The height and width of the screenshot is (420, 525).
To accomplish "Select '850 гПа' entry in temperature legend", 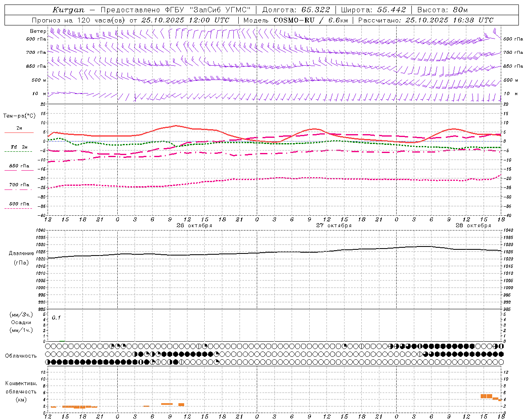I will point(19,166).
